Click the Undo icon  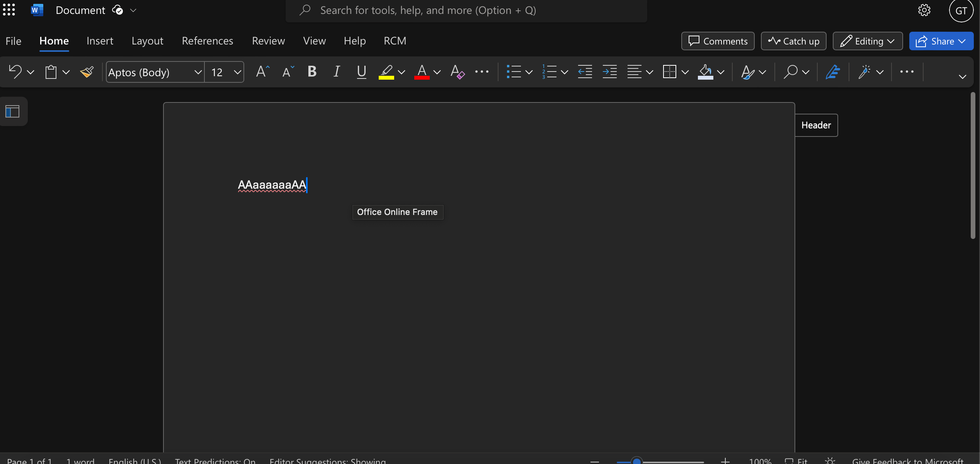tap(15, 72)
